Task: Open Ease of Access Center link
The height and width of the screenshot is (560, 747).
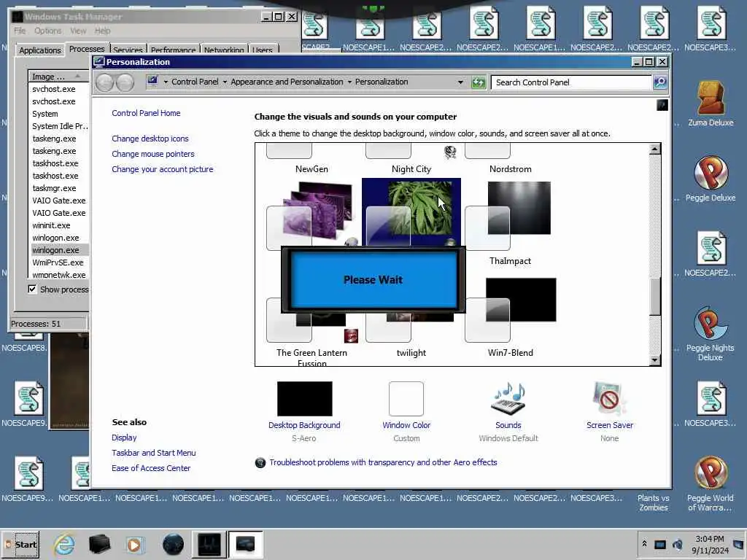Action: (x=151, y=468)
